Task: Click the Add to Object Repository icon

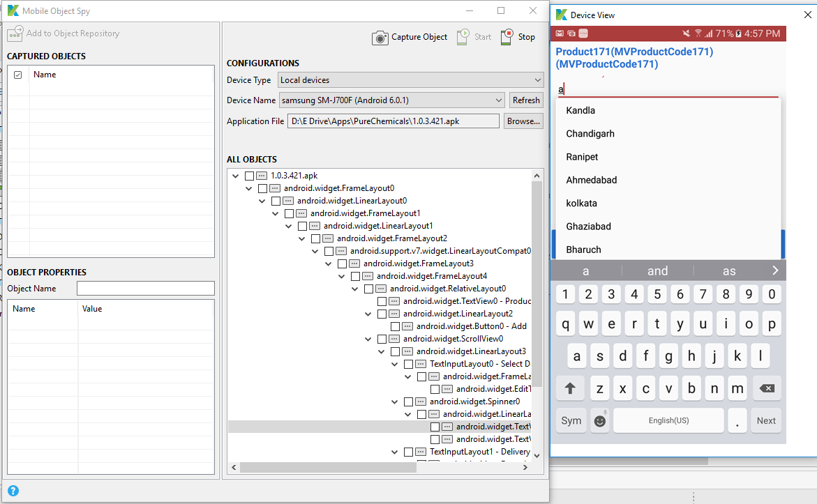Action: coord(15,33)
